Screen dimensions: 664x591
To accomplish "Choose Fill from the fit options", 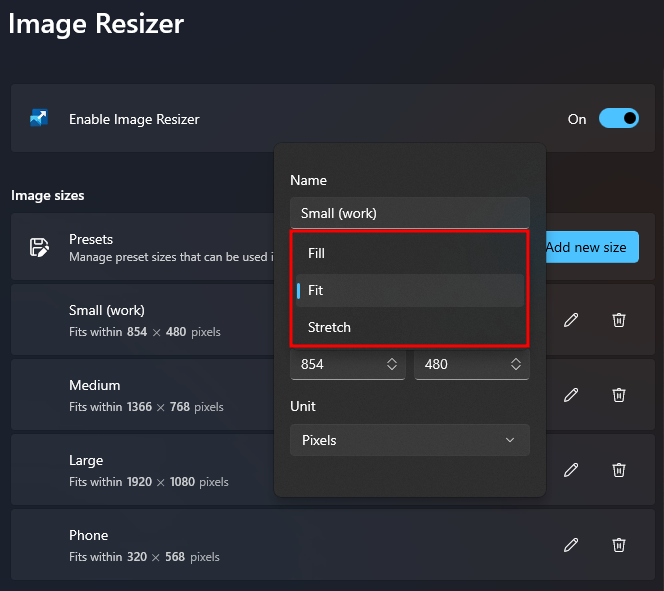I will (x=409, y=254).
